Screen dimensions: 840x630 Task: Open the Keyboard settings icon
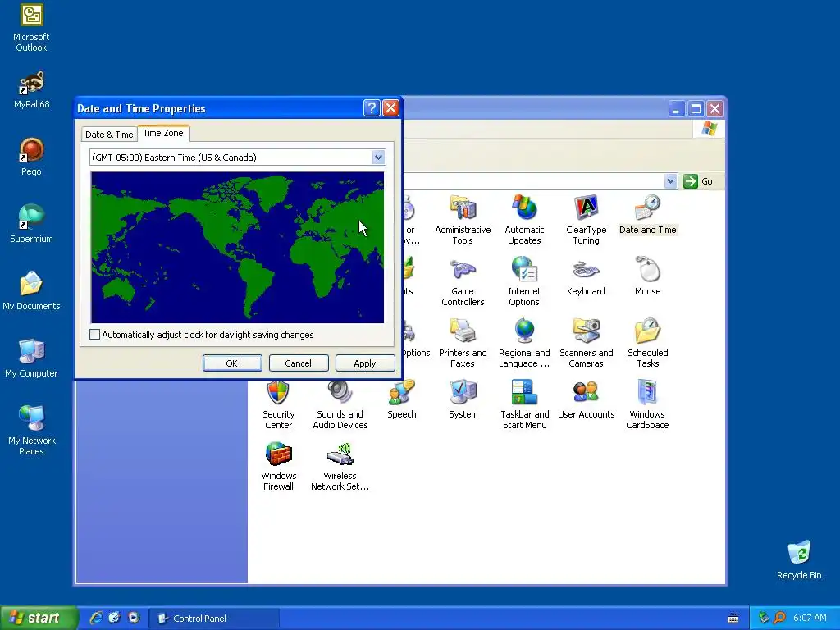tap(586, 276)
